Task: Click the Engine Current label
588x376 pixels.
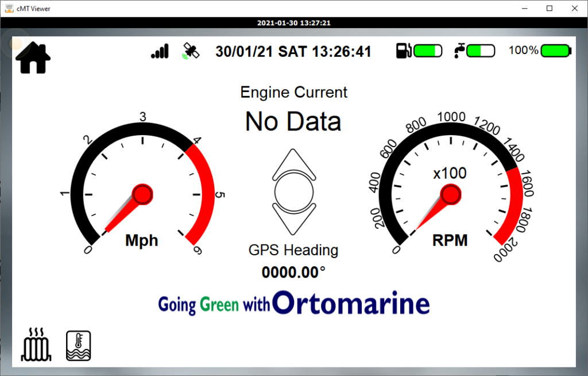Action: [x=293, y=93]
